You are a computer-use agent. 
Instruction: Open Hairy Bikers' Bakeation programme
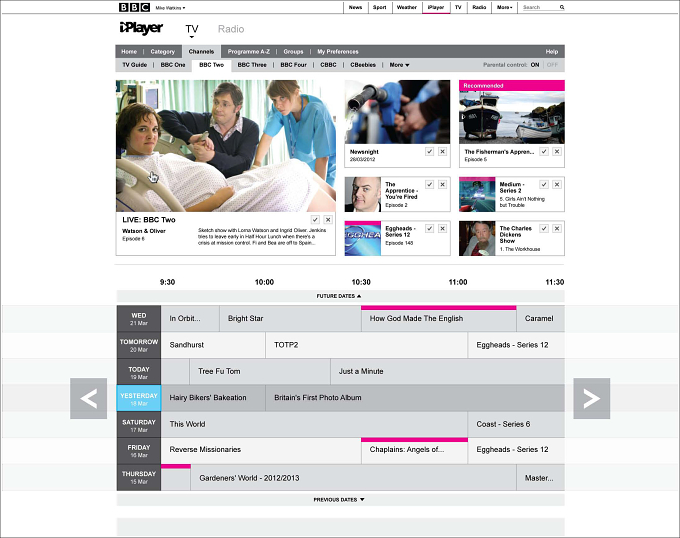click(x=213, y=398)
